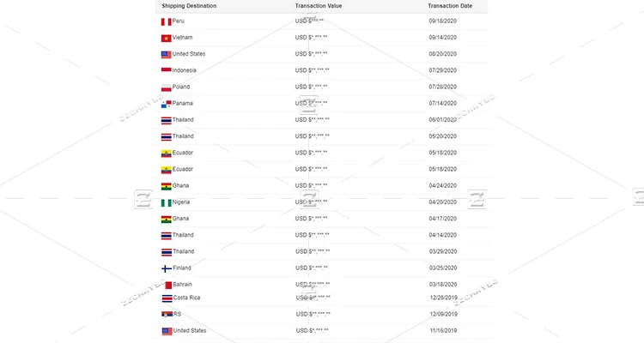
Task: Click the Peru flag icon
Action: (166, 21)
